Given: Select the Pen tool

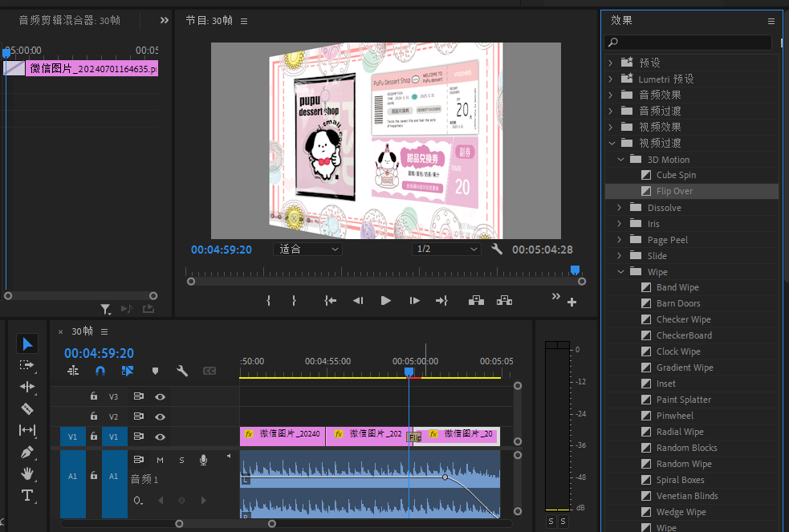Looking at the screenshot, I should pos(27,452).
